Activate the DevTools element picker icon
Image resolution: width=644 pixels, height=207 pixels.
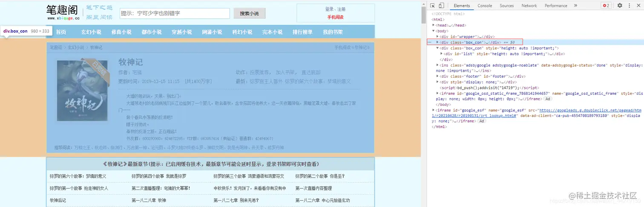pos(433,6)
